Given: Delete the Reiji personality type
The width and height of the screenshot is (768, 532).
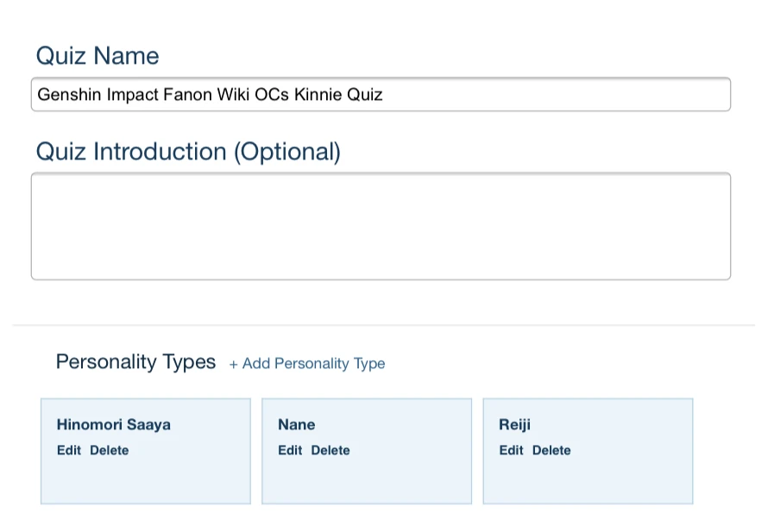Looking at the screenshot, I should pyautogui.click(x=551, y=450).
